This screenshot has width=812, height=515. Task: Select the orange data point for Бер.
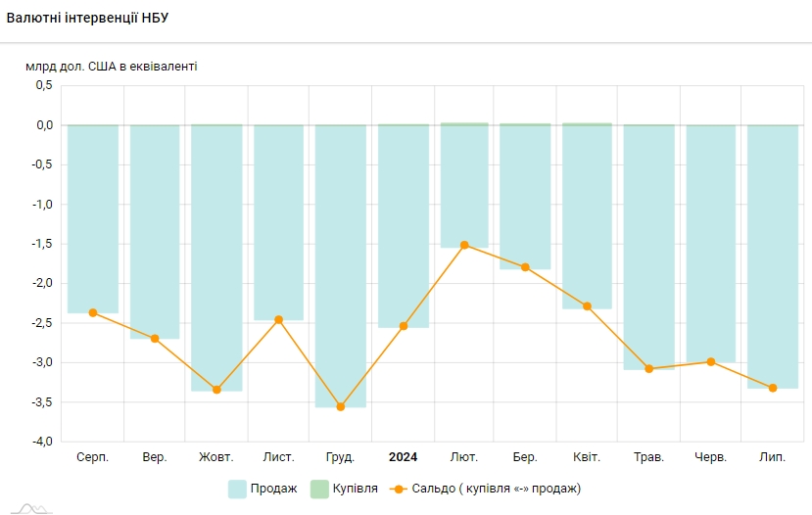click(525, 267)
